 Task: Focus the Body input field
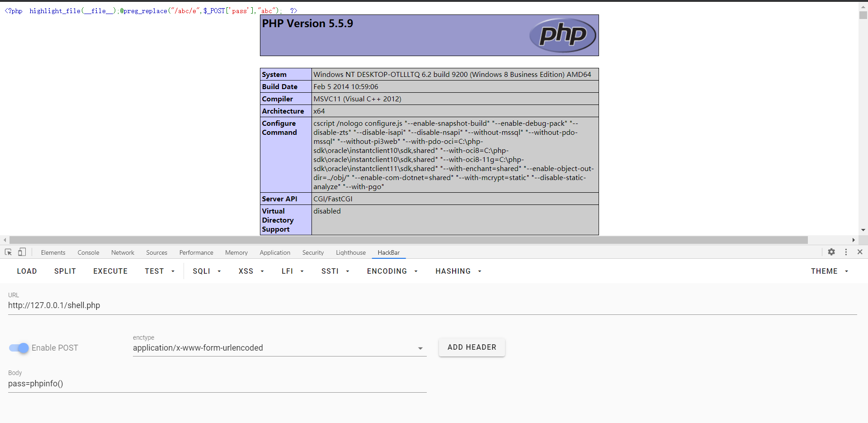tap(217, 384)
